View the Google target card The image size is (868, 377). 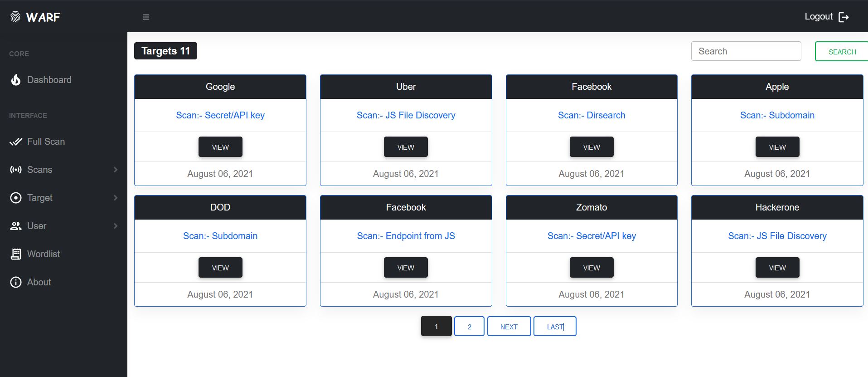(x=220, y=147)
